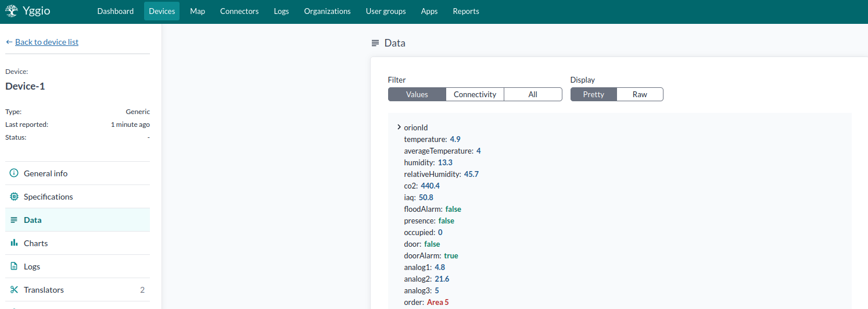868x309 pixels.
Task: Click the General info circle icon
Action: [14, 173]
